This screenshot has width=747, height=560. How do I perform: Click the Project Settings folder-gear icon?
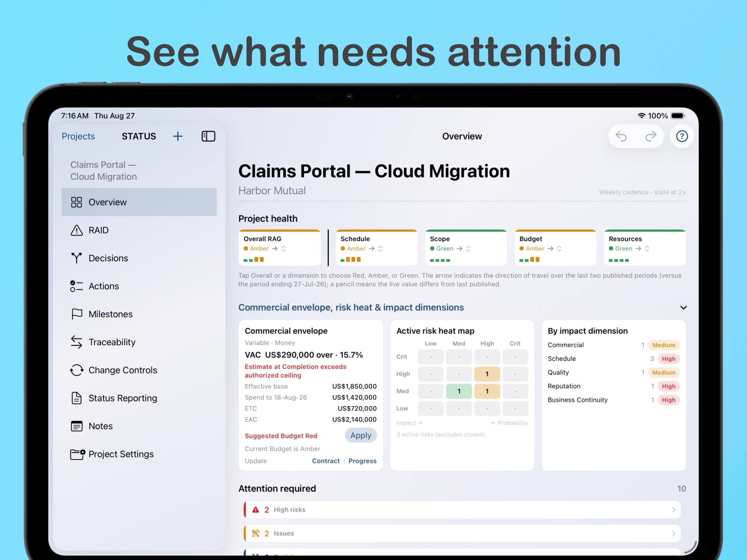tap(78, 454)
